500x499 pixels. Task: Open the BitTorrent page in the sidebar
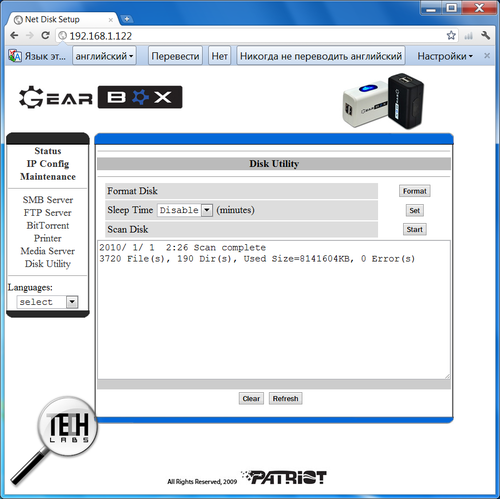pyautogui.click(x=48, y=226)
